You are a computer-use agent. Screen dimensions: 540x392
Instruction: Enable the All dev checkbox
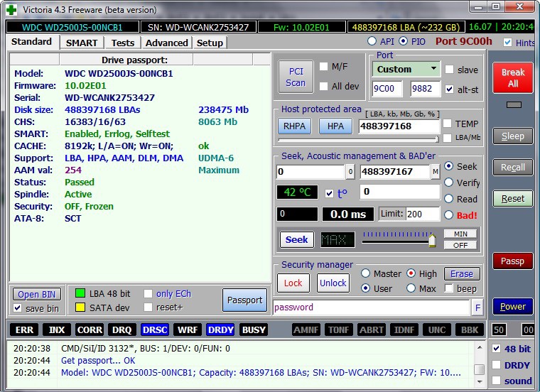[x=323, y=86]
